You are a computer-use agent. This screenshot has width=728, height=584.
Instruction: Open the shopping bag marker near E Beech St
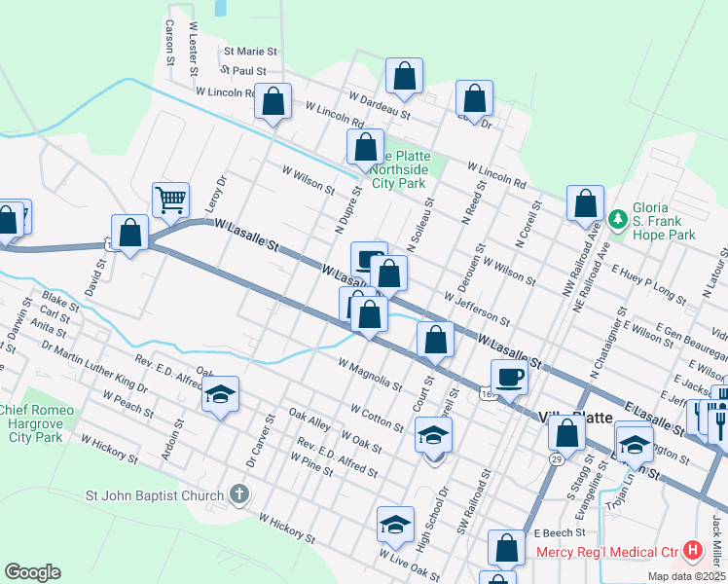(x=506, y=548)
